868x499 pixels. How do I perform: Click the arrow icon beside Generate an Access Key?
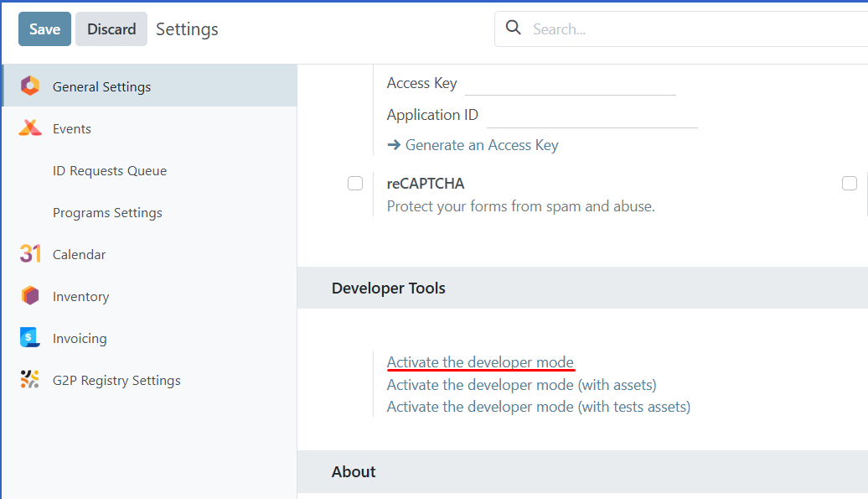click(x=393, y=144)
